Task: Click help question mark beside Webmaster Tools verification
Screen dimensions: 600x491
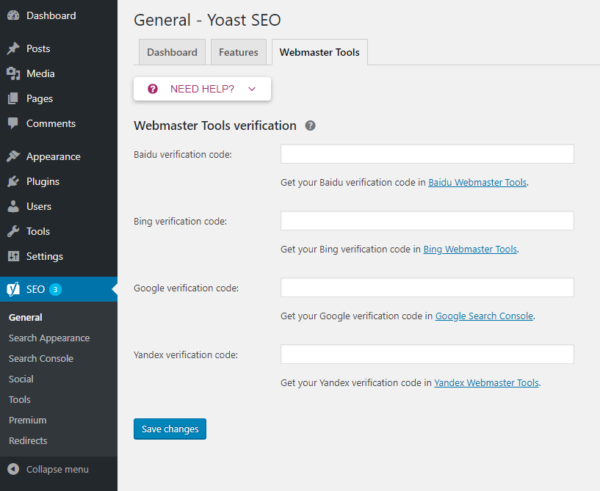Action: pos(311,126)
